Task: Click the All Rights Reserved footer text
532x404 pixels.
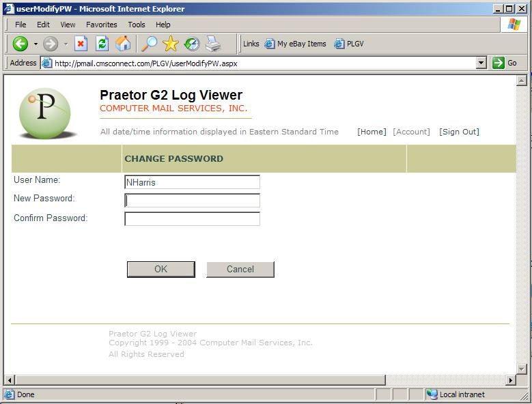Action: pyautogui.click(x=146, y=354)
